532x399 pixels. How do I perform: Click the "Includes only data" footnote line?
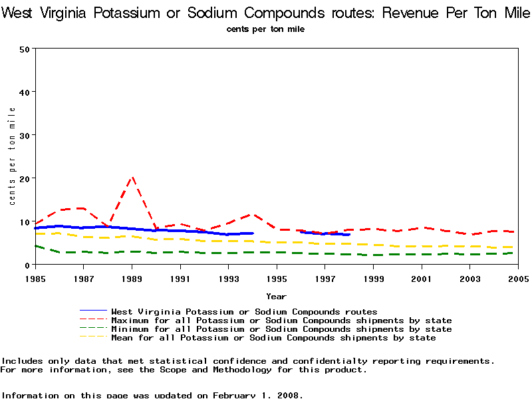(x=247, y=361)
